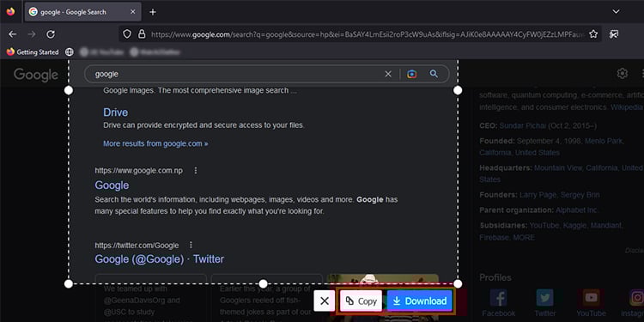This screenshot has width=644, height=322.
Task: Click the Firefox logo icon in the tab bar
Action: pyautogui.click(x=10, y=11)
